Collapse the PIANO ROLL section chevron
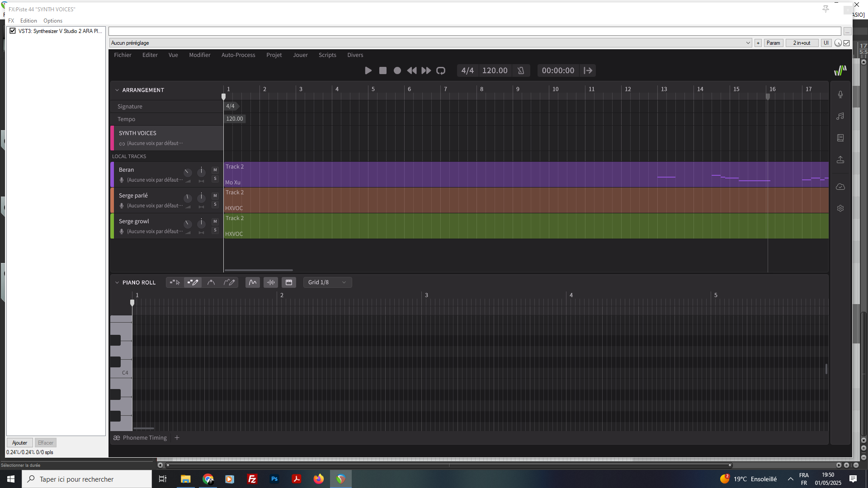Viewport: 868px width, 488px height. (117, 282)
